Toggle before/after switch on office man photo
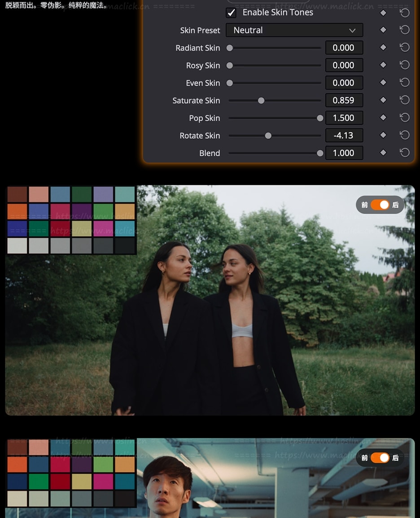The image size is (420, 518). (380, 457)
